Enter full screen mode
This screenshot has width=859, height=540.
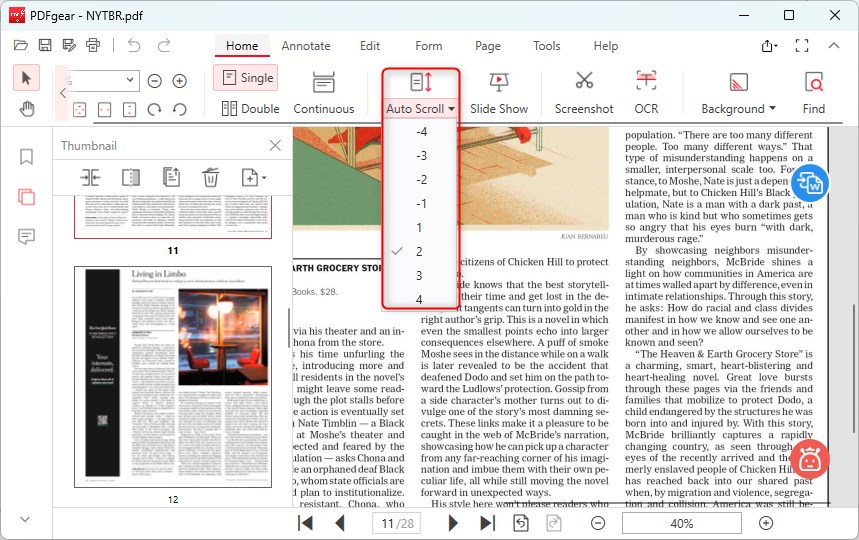click(x=802, y=46)
